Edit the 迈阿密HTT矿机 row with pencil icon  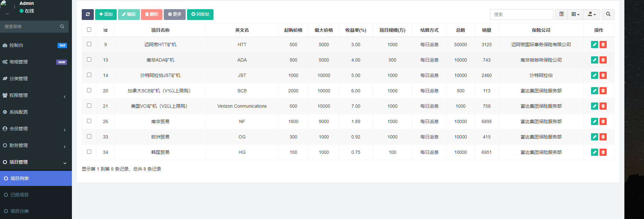[594, 45]
